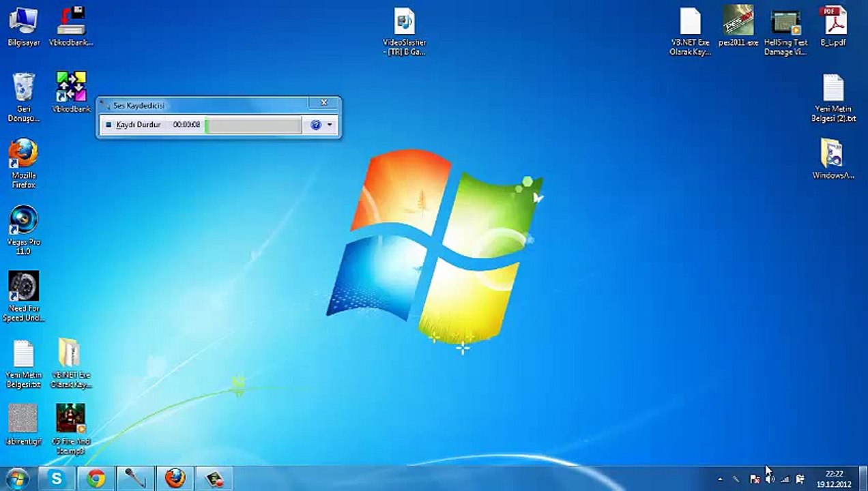Open the Geri Dönüşüm recycle bin

pyautogui.click(x=24, y=98)
